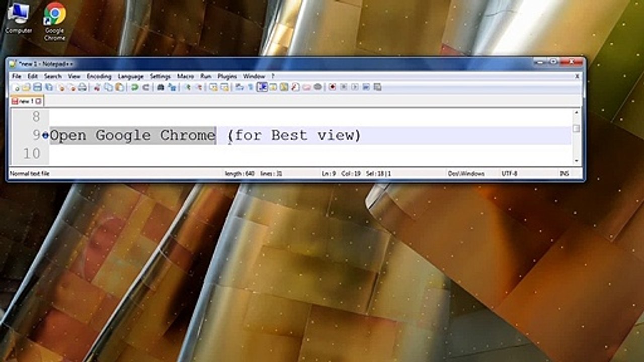Click 'UTF-8' encoding in status bar
Image resolution: width=644 pixels, height=362 pixels.
(x=509, y=173)
